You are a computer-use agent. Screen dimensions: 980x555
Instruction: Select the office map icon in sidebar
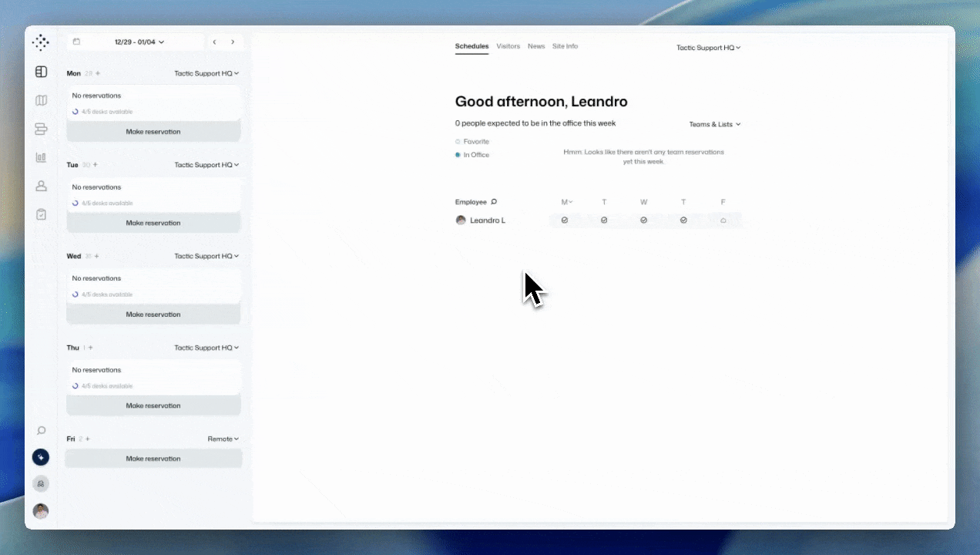tap(41, 100)
